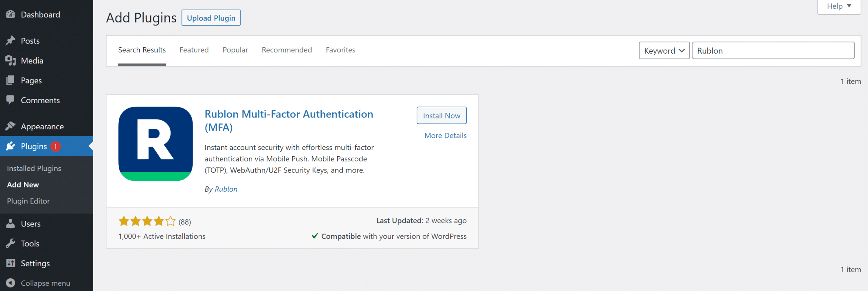Click the Rublon plugin logo thumbnail
Viewport: 868px width, 291px height.
click(156, 144)
